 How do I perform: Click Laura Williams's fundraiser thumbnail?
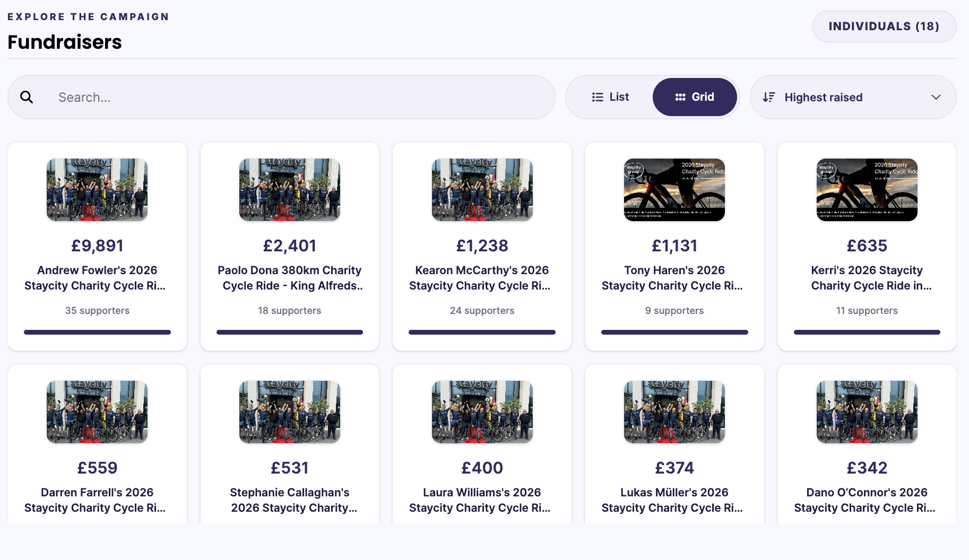[x=482, y=412]
